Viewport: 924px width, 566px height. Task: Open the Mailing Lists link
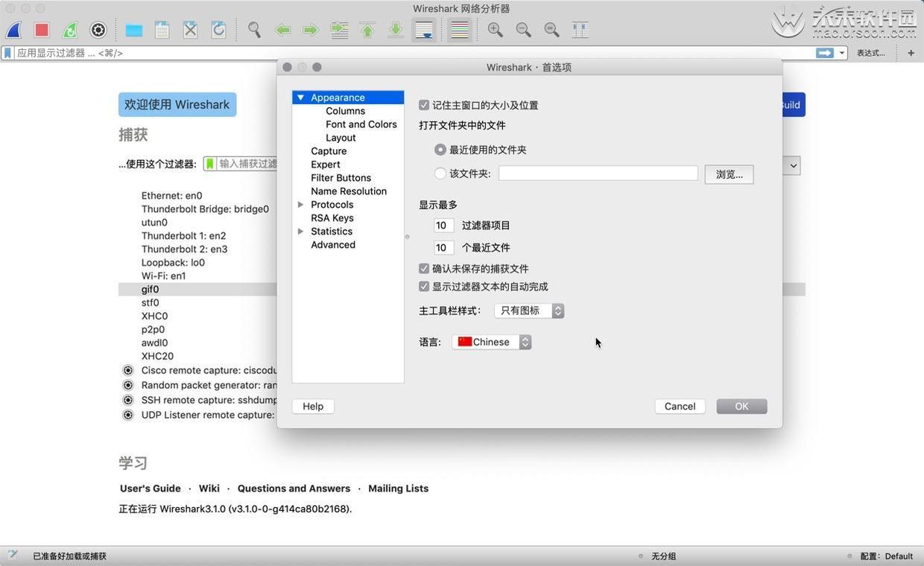click(398, 489)
